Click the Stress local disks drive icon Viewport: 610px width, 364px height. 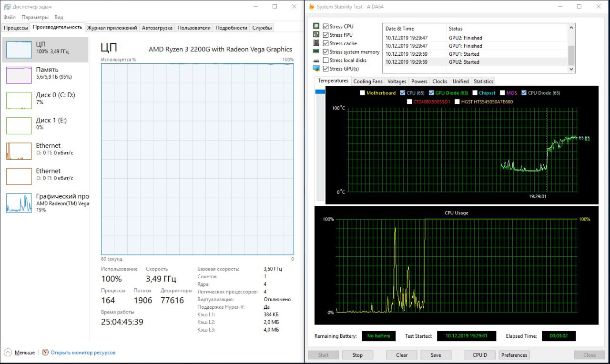click(316, 61)
